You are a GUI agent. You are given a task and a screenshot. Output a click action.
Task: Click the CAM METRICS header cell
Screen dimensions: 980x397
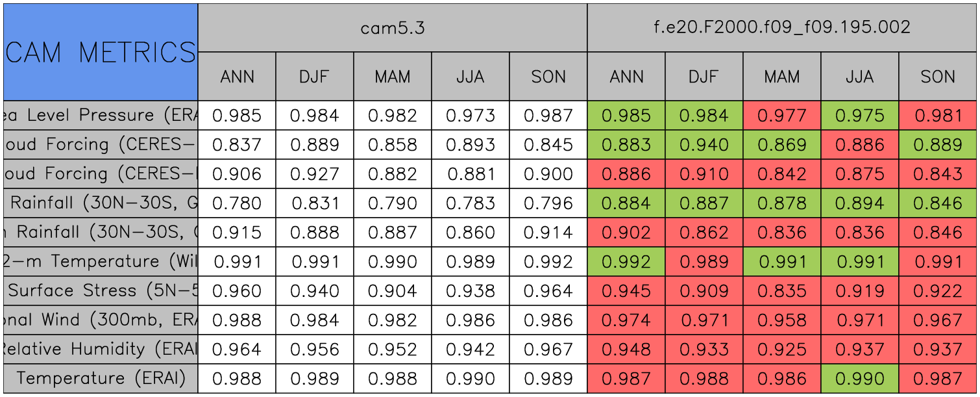[x=100, y=52]
